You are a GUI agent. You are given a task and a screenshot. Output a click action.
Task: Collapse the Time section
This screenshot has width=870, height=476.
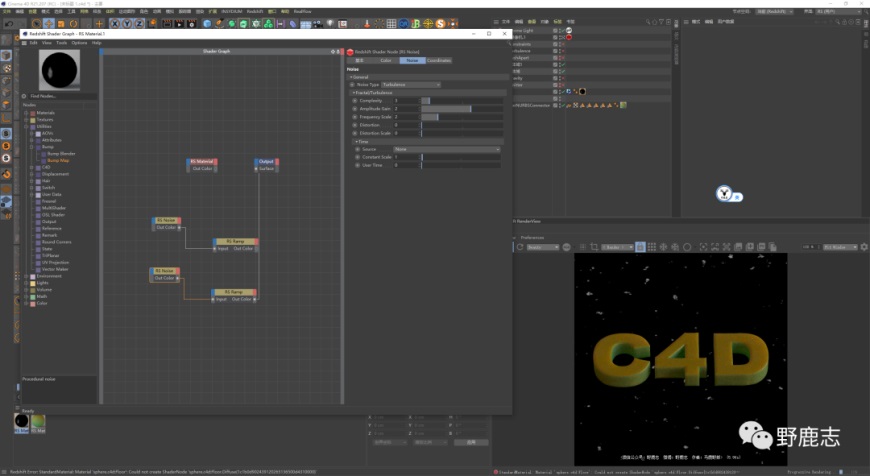(357, 141)
